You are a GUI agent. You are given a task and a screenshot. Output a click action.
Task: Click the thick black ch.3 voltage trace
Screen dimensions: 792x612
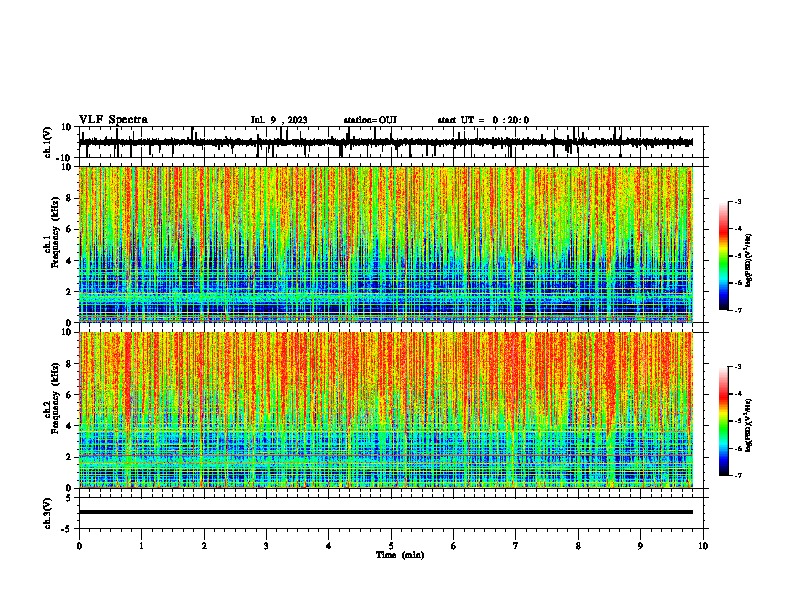(386, 512)
